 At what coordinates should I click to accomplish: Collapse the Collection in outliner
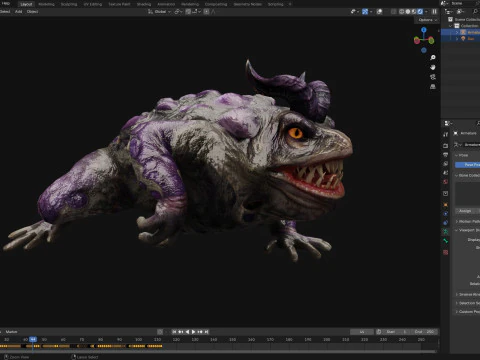(451, 26)
